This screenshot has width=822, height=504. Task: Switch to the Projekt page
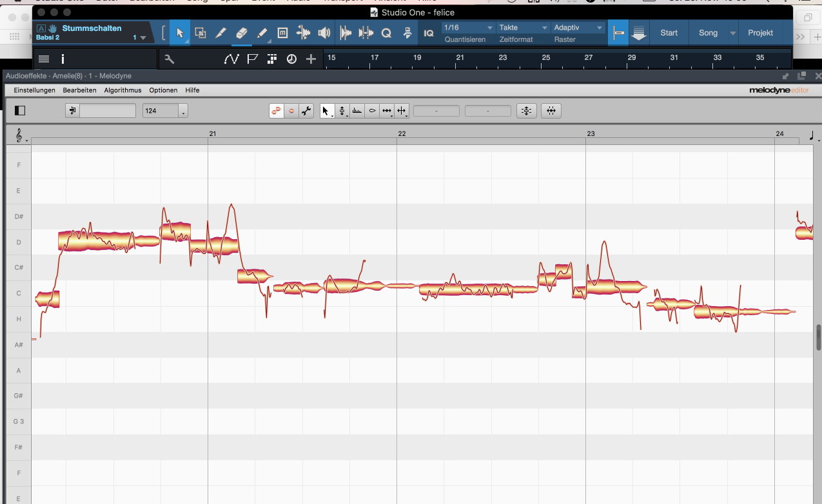(x=761, y=33)
